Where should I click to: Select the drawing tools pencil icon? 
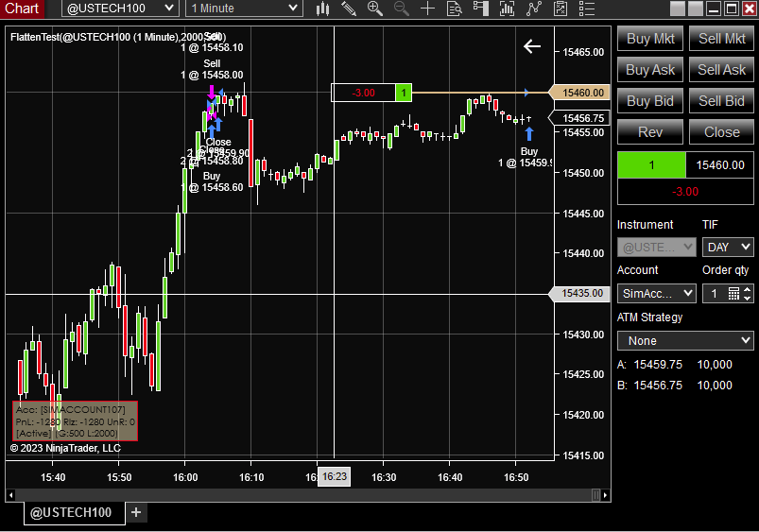349,9
